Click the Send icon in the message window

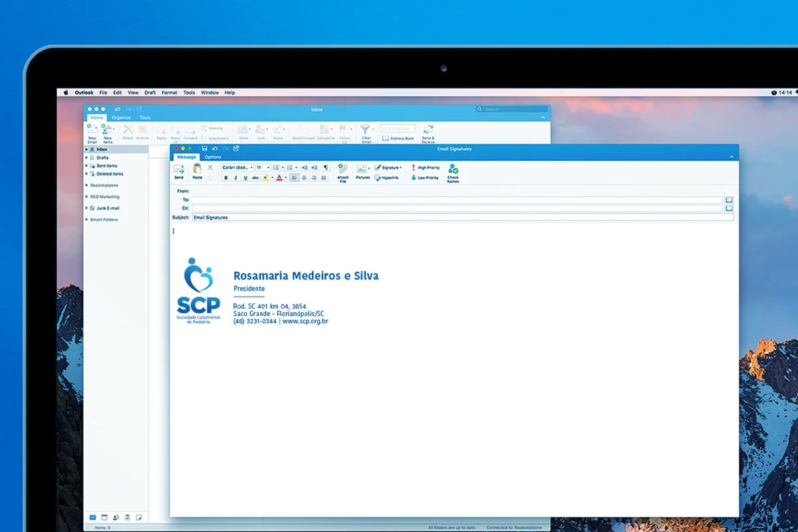[x=178, y=170]
